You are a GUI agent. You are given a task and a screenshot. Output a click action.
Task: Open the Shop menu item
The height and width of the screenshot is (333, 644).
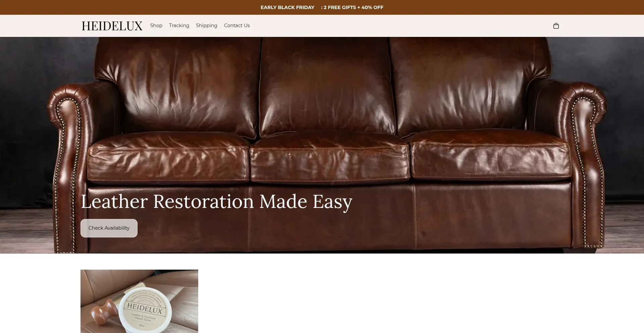tap(156, 25)
